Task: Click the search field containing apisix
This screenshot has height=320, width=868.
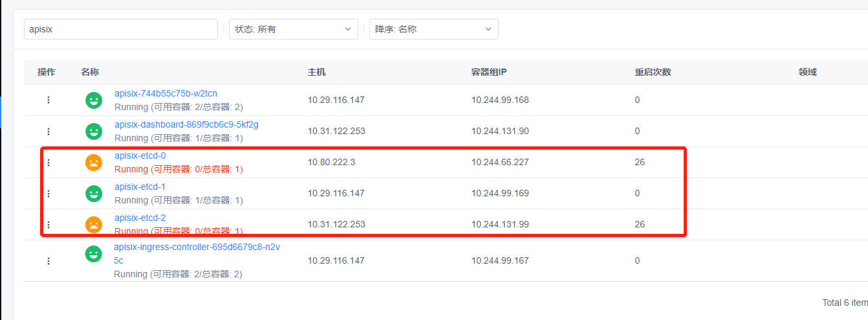Action: click(x=121, y=29)
